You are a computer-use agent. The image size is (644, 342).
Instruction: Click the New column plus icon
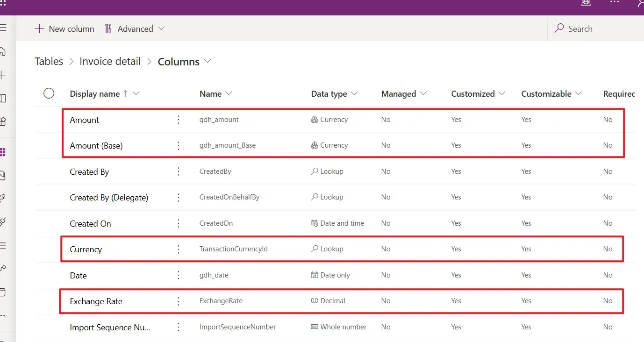[x=39, y=29]
